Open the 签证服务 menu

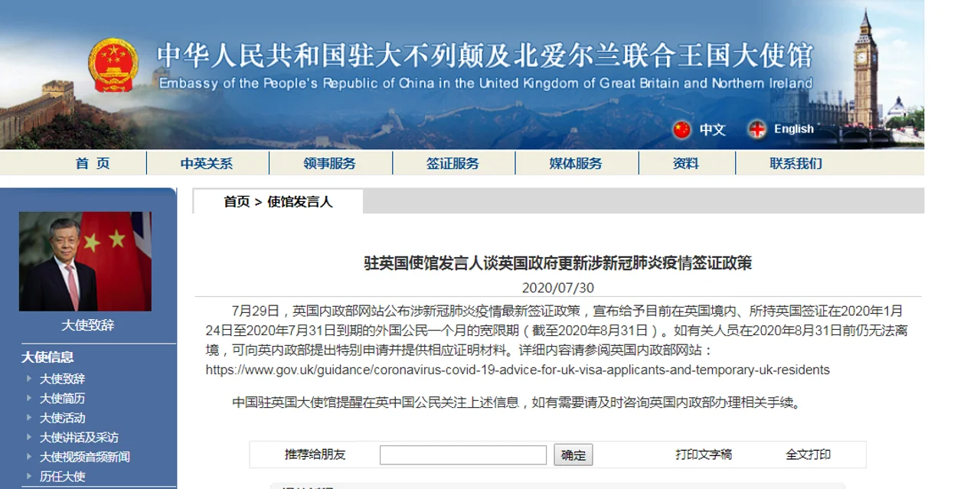pyautogui.click(x=452, y=163)
